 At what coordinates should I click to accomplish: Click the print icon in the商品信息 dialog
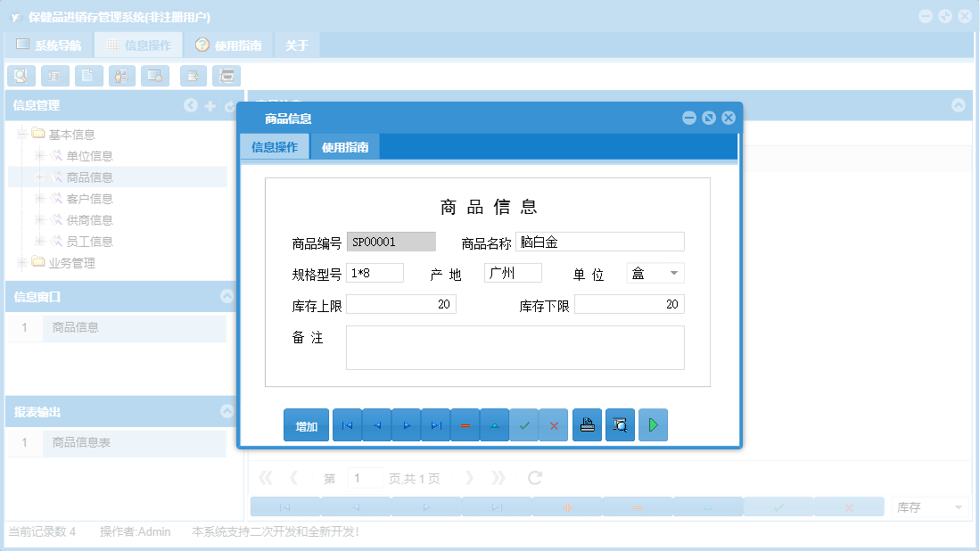(x=587, y=424)
